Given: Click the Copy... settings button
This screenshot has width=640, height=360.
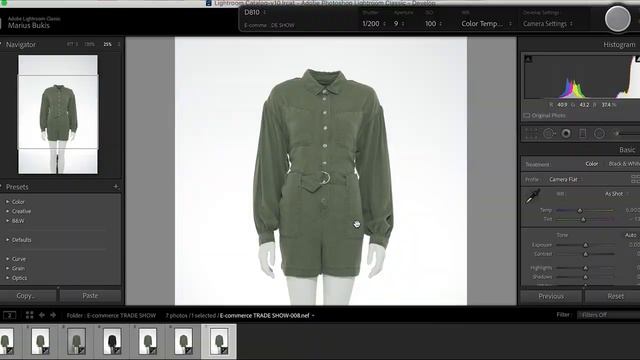Looking at the screenshot, I should pyautogui.click(x=28, y=296).
